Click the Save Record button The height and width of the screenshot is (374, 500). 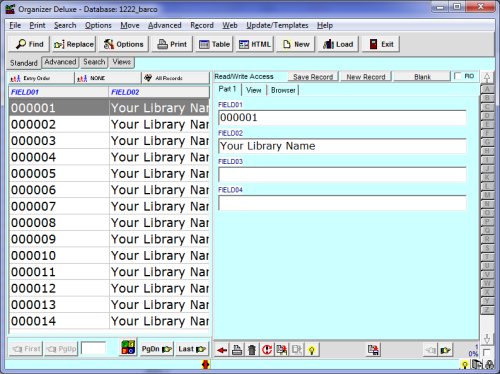pos(313,77)
